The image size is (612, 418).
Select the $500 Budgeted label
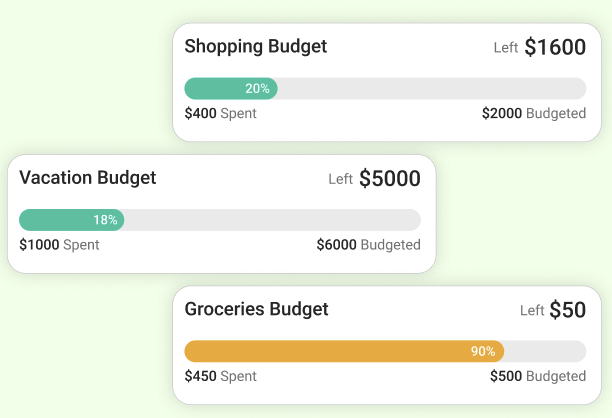(x=538, y=377)
